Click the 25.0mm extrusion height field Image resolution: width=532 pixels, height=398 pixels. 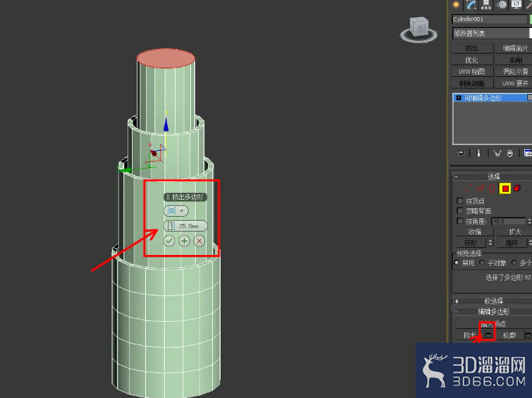click(x=186, y=226)
